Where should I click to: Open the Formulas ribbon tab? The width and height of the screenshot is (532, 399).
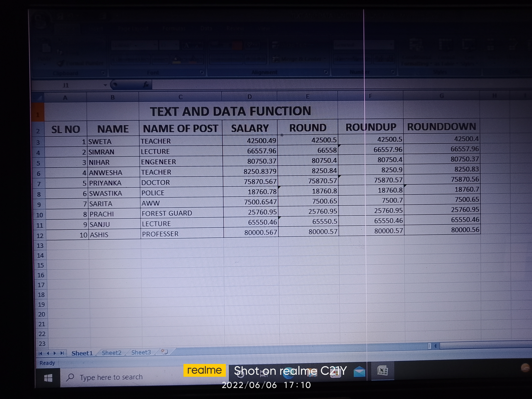pyautogui.click(x=174, y=28)
